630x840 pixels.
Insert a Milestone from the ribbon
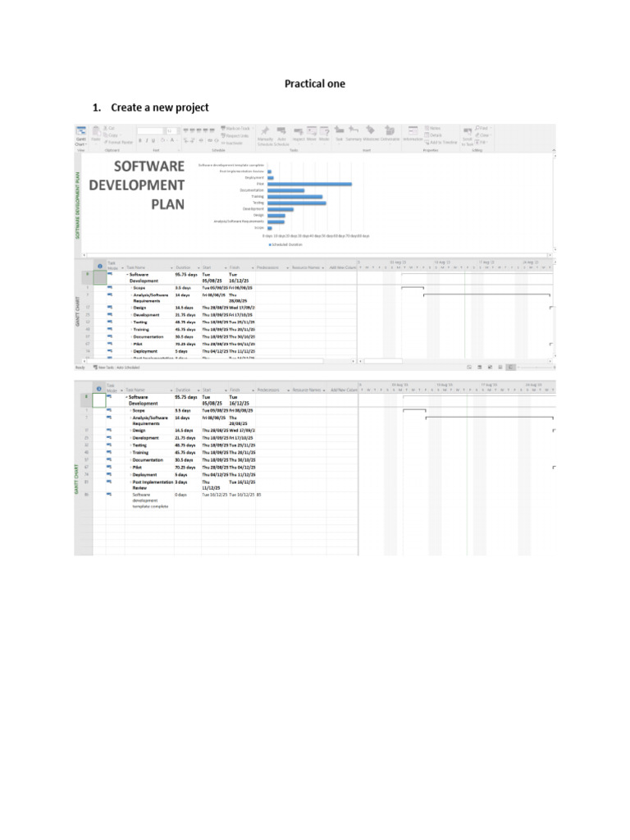[x=370, y=134]
